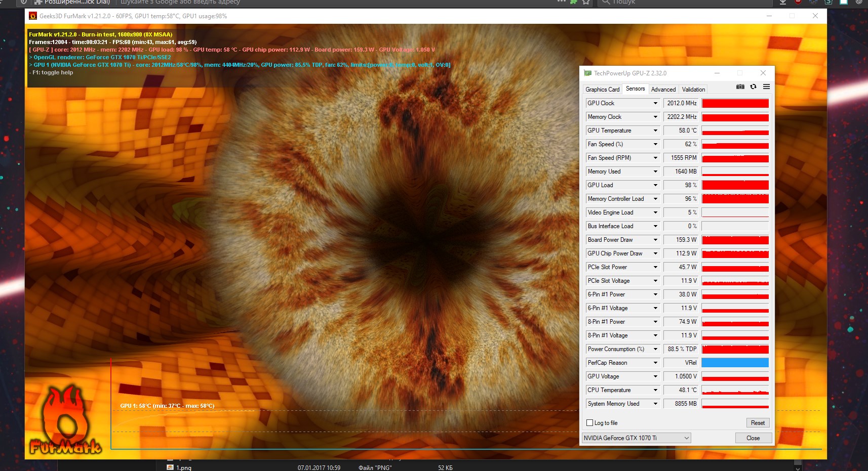Click the green puzzle extension icon
This screenshot has height=471, width=868.
coord(573,2)
